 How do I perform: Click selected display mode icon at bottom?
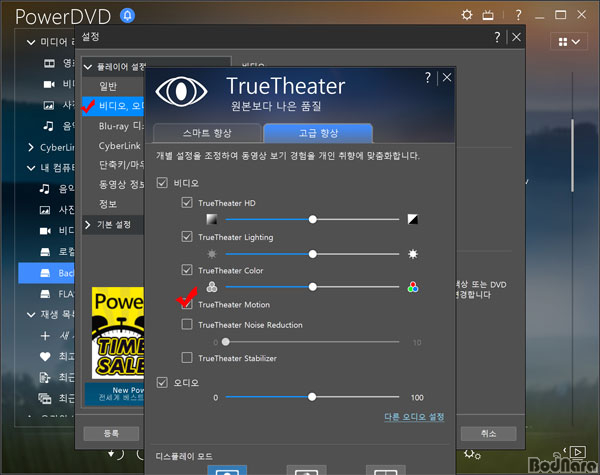[227, 470]
